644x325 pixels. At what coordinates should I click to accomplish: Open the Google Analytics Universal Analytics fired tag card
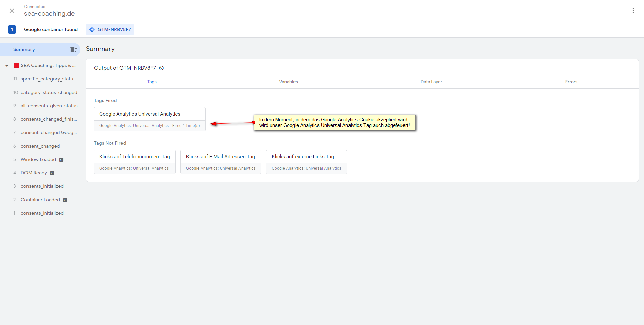coord(150,119)
